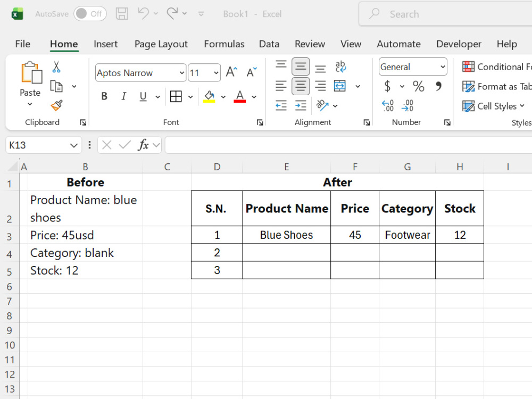The width and height of the screenshot is (532, 399).
Task: Open the File tab
Action: [23, 44]
